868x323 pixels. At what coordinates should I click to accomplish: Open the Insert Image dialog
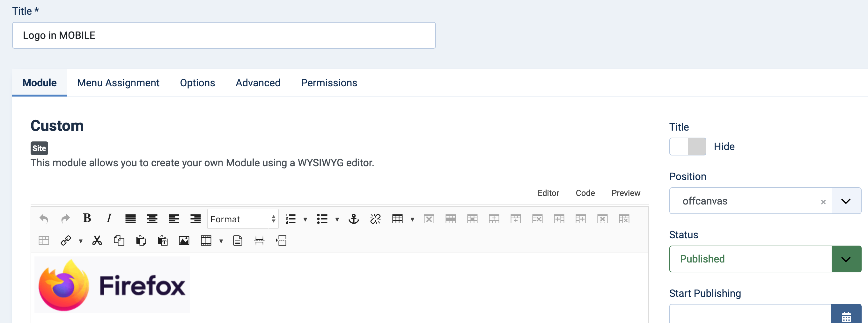point(184,240)
